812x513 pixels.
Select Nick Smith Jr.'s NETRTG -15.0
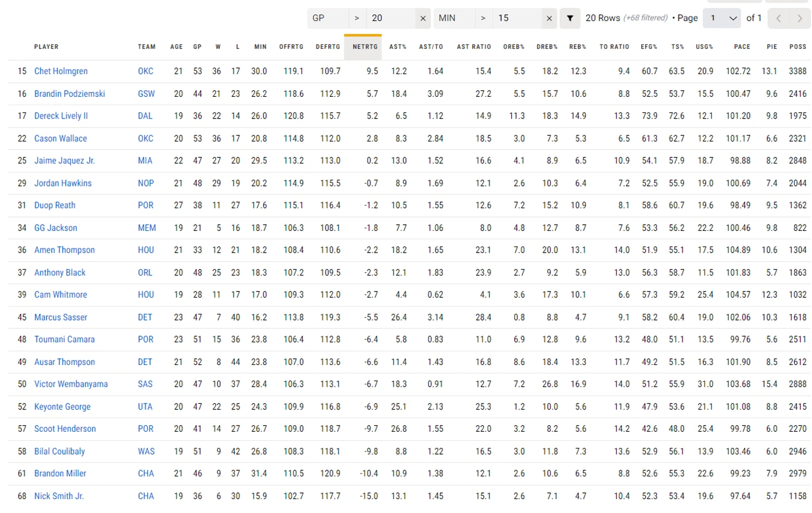pos(369,496)
